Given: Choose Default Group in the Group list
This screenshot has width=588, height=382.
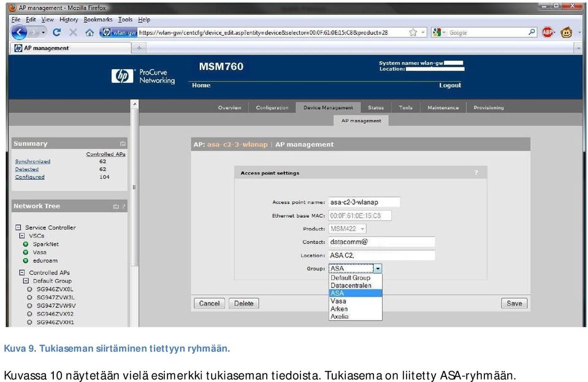Looking at the screenshot, I should tap(356, 278).
